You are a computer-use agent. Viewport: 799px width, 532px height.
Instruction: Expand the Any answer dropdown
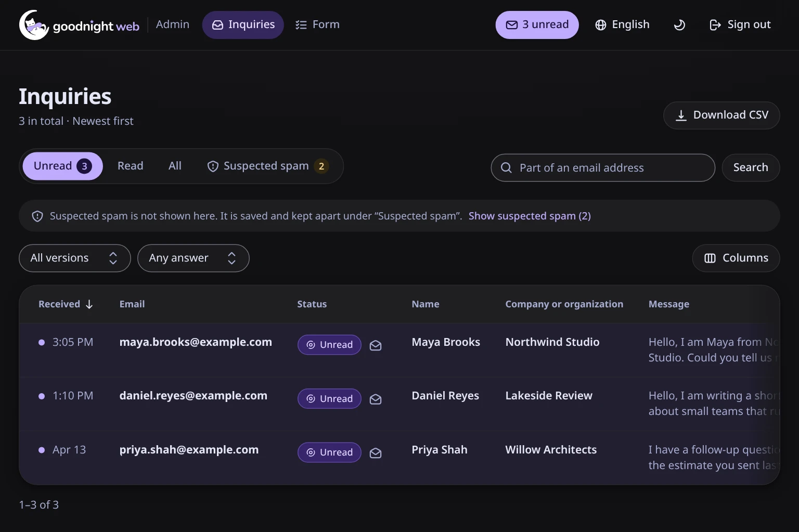(x=194, y=258)
